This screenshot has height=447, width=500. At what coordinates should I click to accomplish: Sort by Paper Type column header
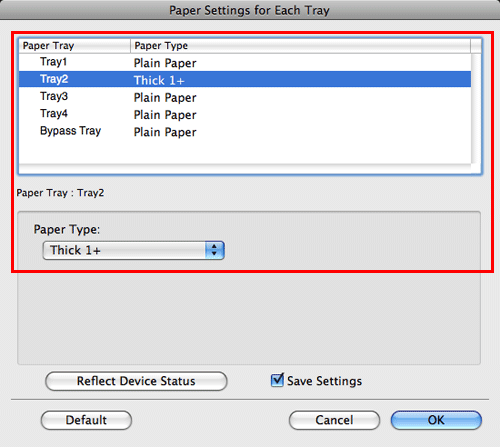pyautogui.click(x=300, y=46)
